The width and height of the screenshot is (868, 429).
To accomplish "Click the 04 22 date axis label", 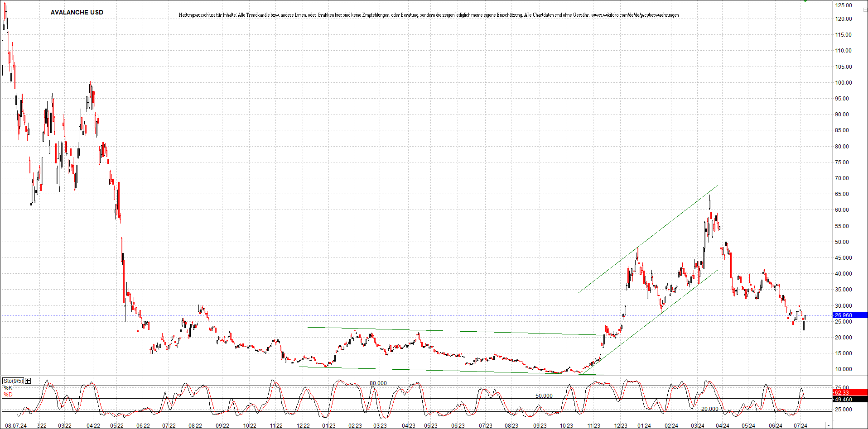I will point(93,426).
